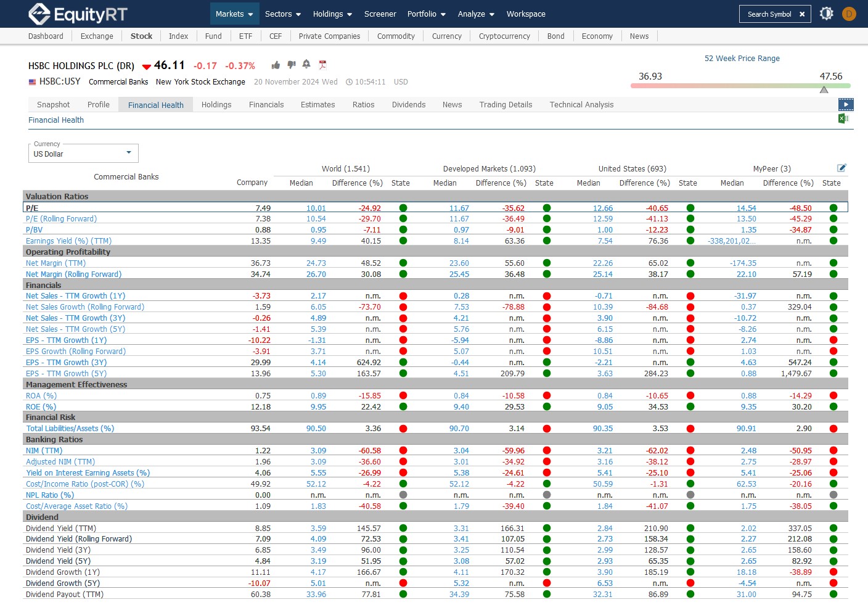Export table to Excel icon
Viewport: 868px width, 610px height.
click(843, 118)
